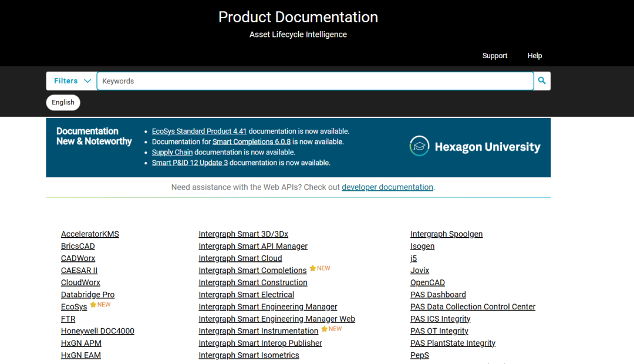Open Intergraph Smart Engineering Manager link
The width and height of the screenshot is (634, 364).
click(x=268, y=306)
